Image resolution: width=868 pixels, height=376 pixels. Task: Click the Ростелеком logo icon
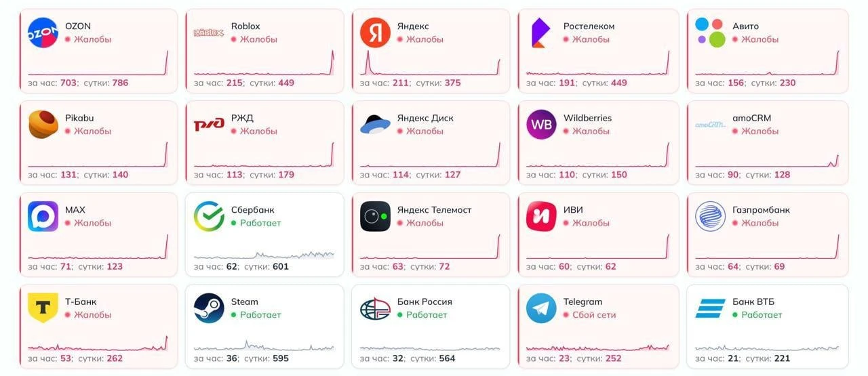pyautogui.click(x=540, y=33)
